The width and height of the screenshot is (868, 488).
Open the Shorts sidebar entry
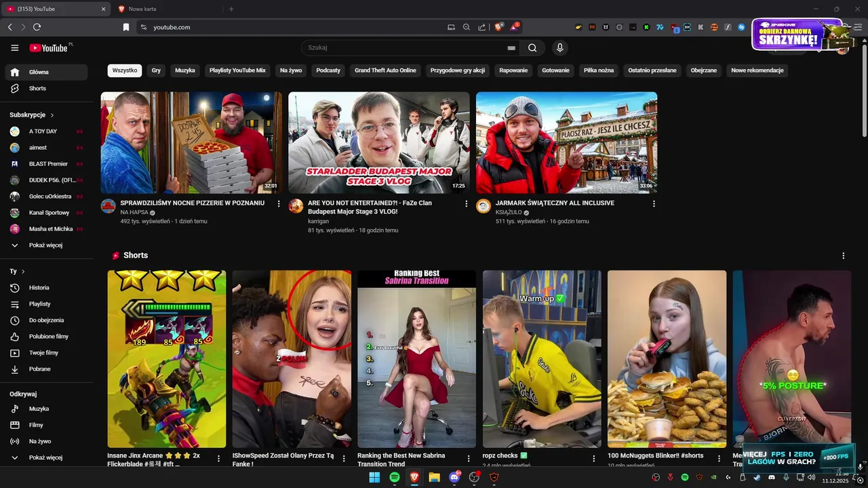46,88
